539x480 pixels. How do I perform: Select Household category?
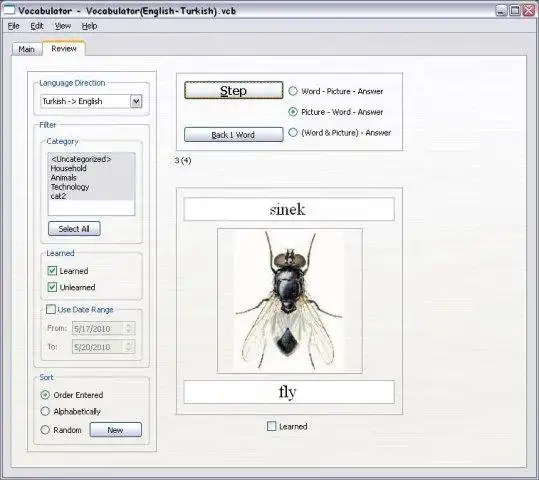pyautogui.click(x=68, y=168)
